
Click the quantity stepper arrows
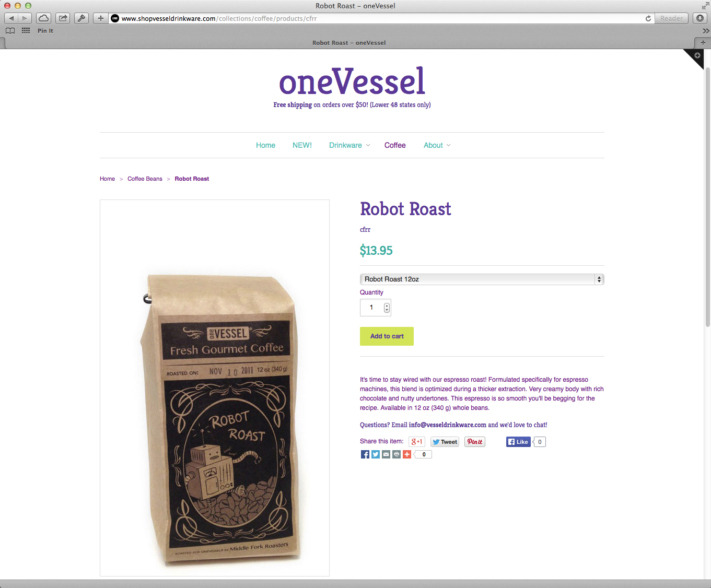pos(387,308)
